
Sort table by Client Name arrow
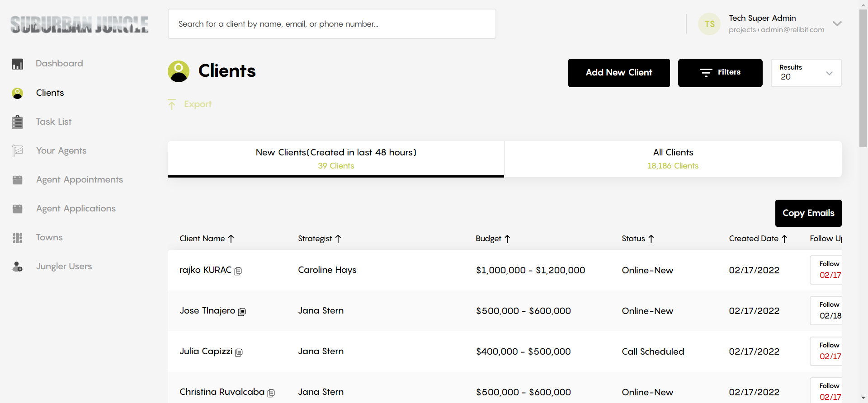click(231, 239)
